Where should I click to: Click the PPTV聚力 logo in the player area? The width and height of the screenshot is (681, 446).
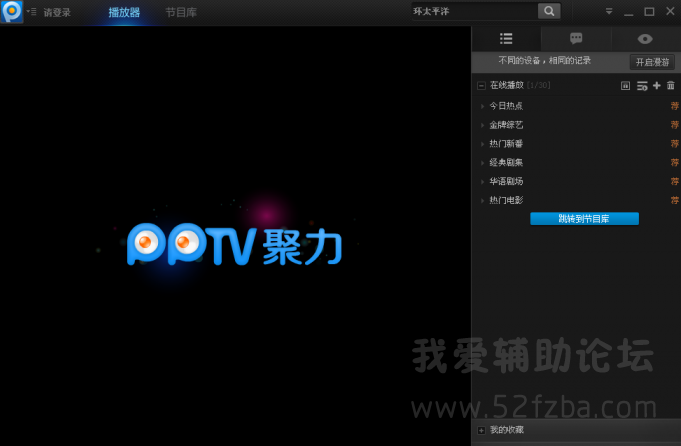coord(235,245)
